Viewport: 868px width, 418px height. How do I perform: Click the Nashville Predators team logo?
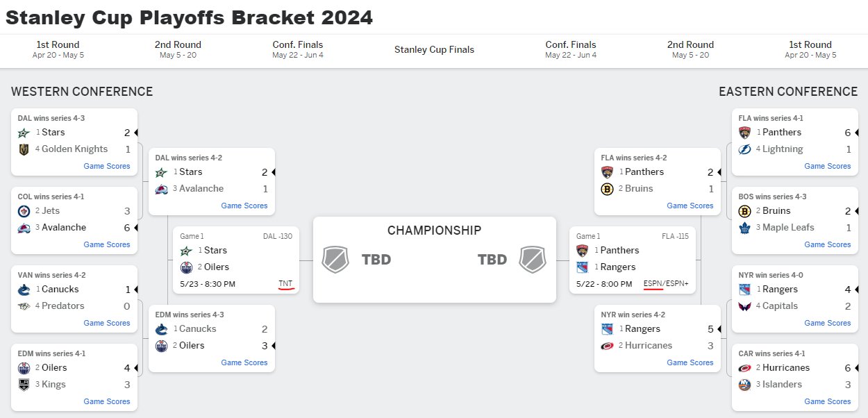24,306
